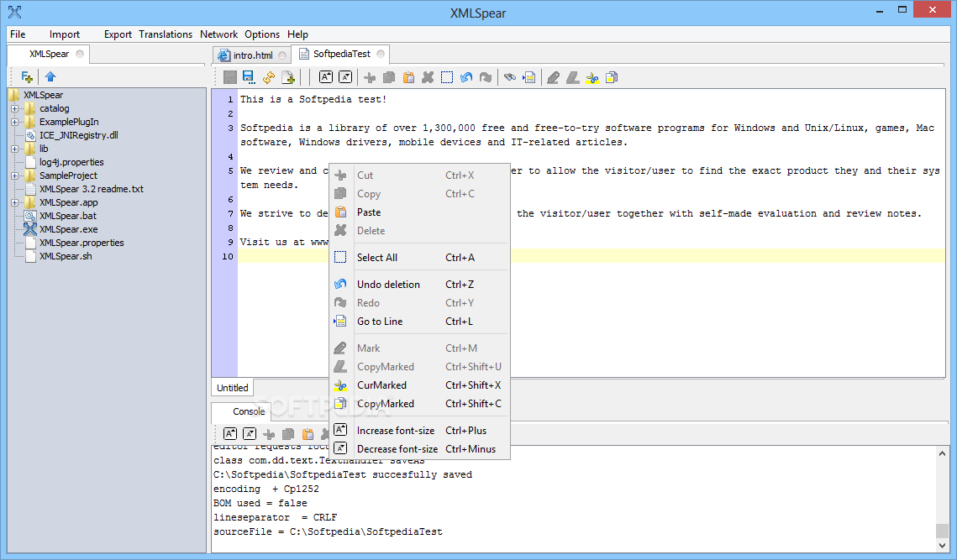Choose Undo deletion in the context menu

tap(419, 285)
